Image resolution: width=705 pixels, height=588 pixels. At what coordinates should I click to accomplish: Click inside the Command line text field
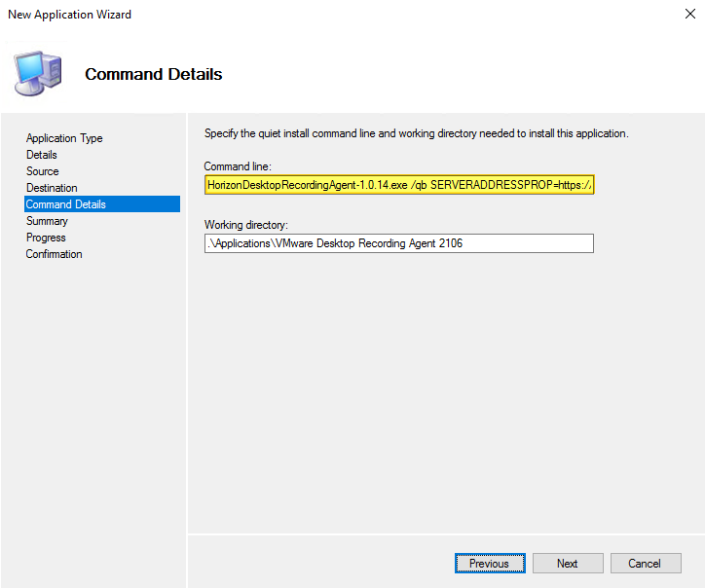coord(398,185)
